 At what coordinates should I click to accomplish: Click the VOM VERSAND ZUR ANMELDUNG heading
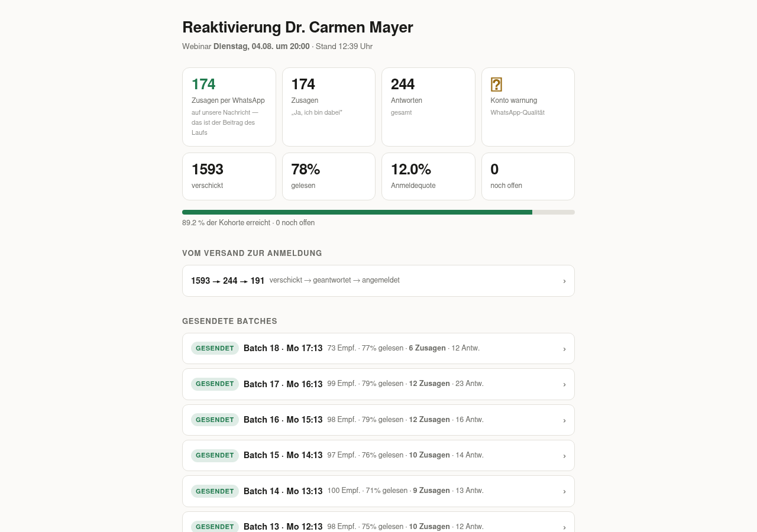pyautogui.click(x=252, y=253)
